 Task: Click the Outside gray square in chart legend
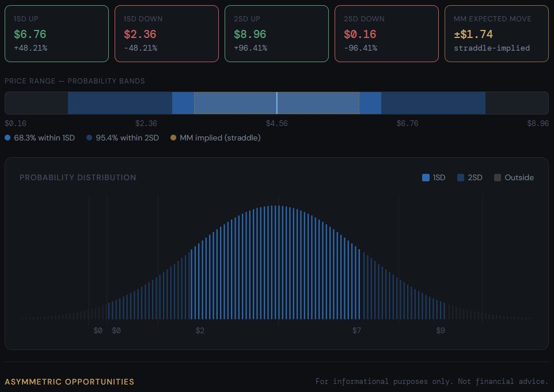point(498,177)
